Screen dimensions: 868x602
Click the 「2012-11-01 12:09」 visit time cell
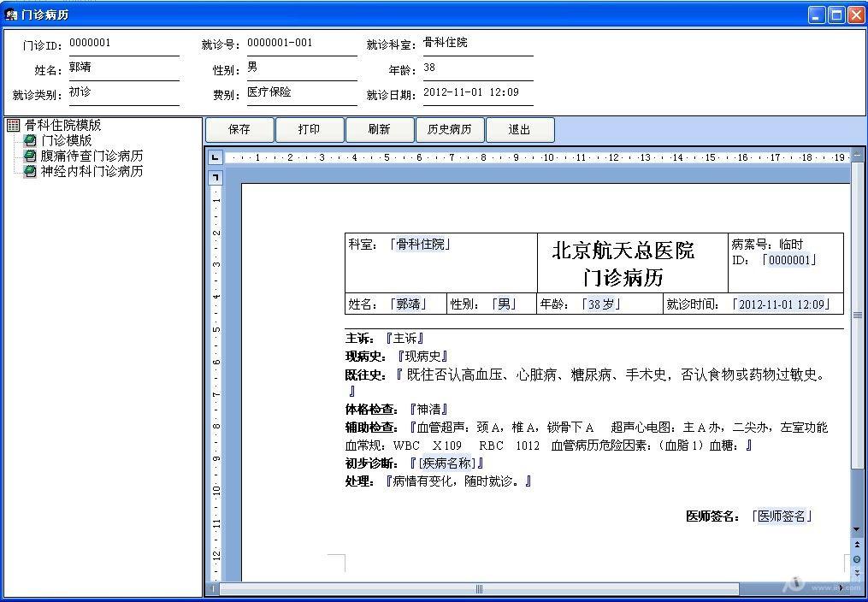782,304
